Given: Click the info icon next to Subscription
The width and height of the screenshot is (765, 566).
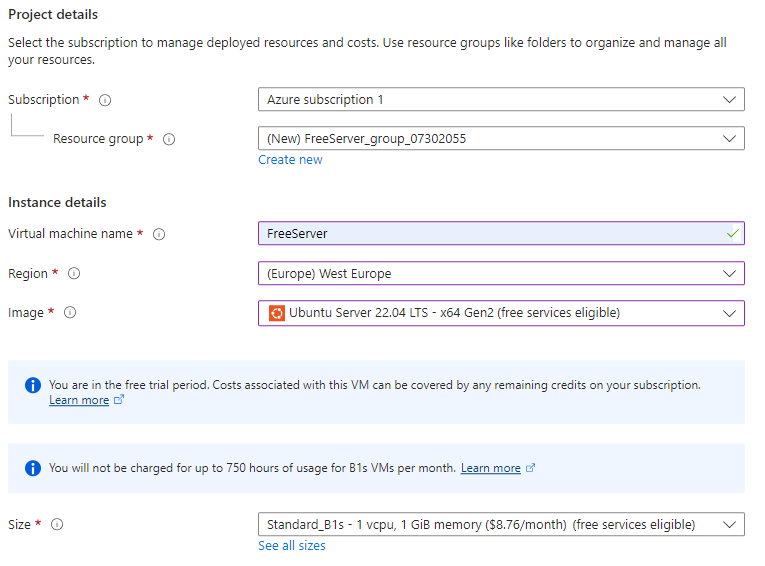Looking at the screenshot, I should 105,100.
